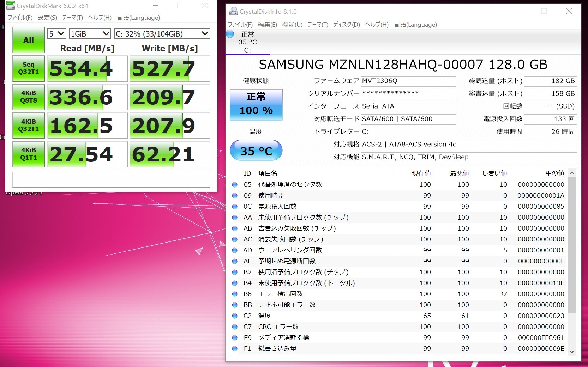
Task: Click the 正常 100 % health status button
Action: (x=256, y=105)
